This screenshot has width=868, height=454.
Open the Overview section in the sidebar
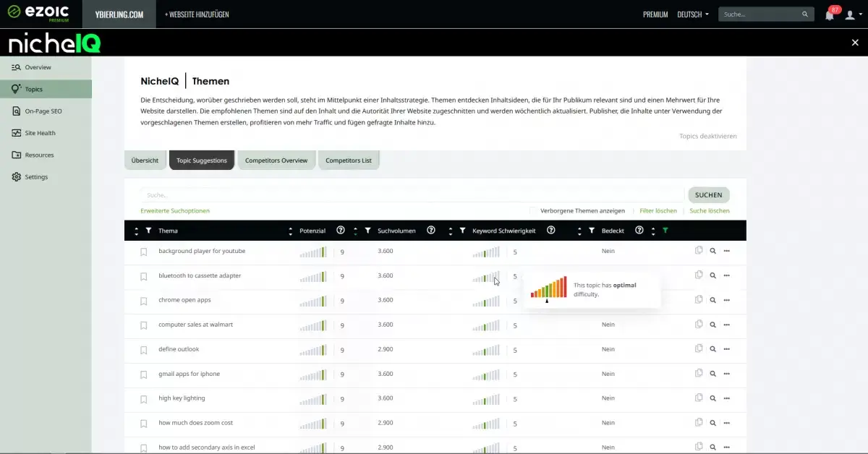(x=38, y=67)
